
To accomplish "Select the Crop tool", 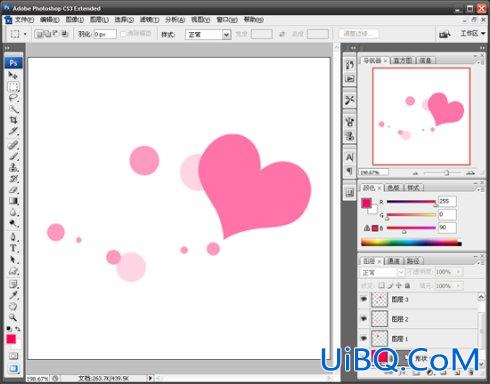I will click(13, 120).
